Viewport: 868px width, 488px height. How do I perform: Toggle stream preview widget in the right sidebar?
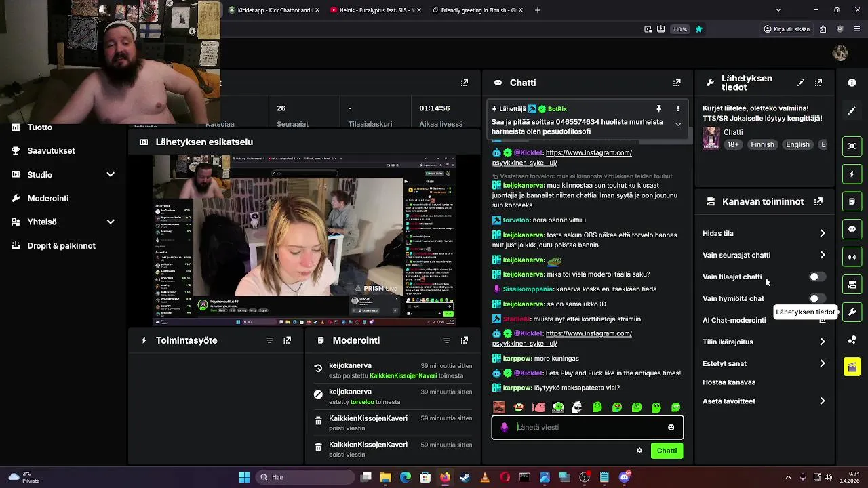(852, 146)
